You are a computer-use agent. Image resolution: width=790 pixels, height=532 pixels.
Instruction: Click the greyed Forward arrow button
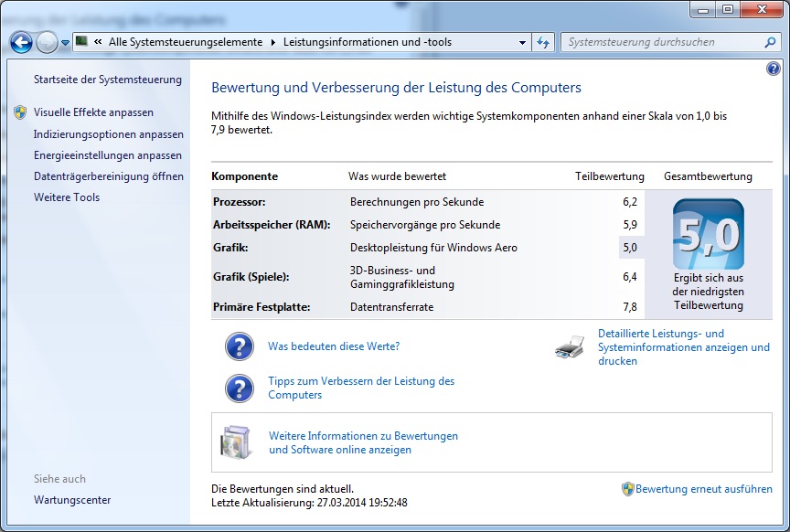point(47,43)
